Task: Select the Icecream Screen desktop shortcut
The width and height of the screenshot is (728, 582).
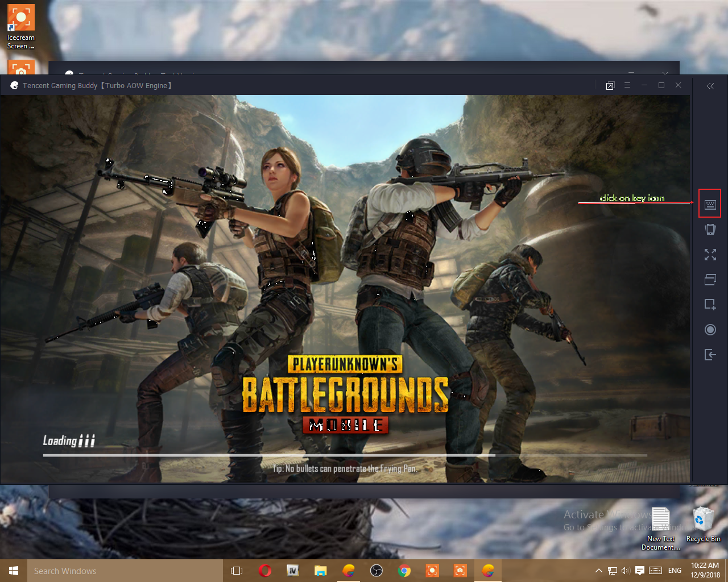Action: pyautogui.click(x=20, y=27)
